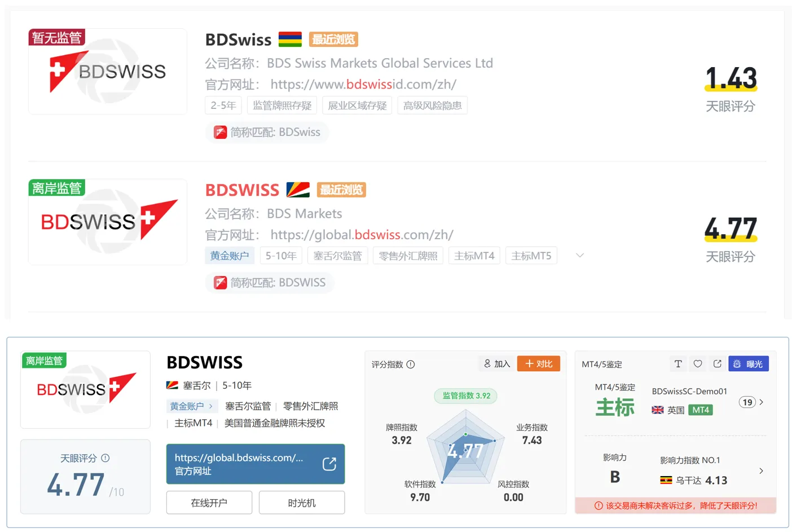Click the green 监管指数 3.92 label

pyautogui.click(x=466, y=396)
